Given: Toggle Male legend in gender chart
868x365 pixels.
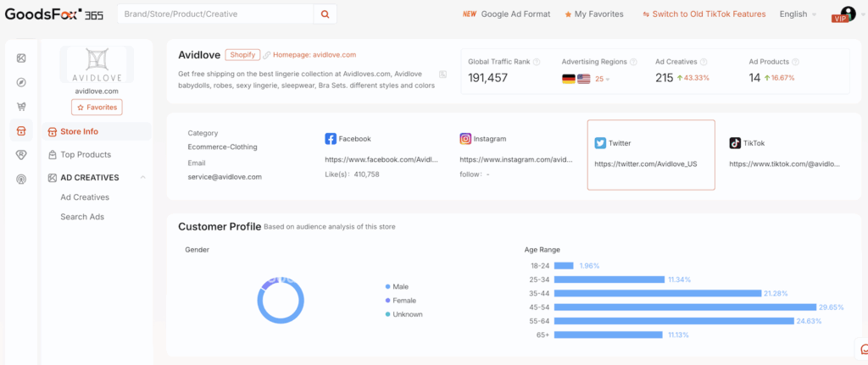Looking at the screenshot, I should click(x=397, y=286).
